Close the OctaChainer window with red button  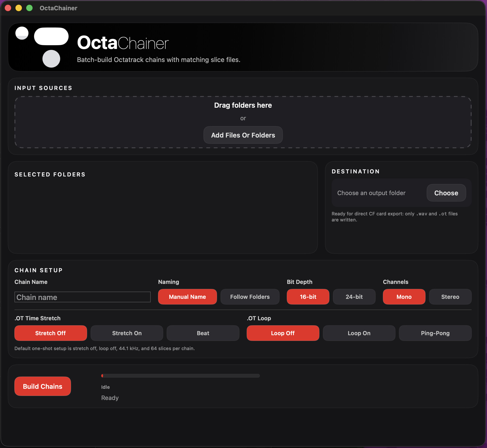tap(8, 8)
